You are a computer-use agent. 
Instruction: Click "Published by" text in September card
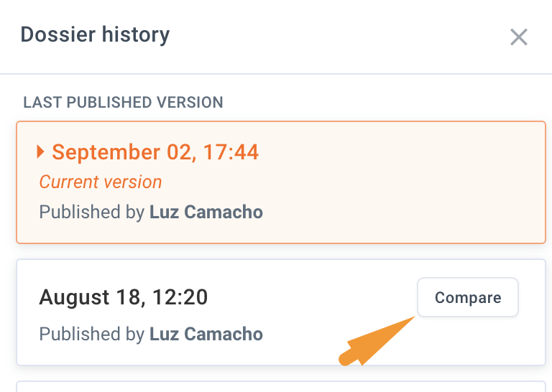click(92, 213)
